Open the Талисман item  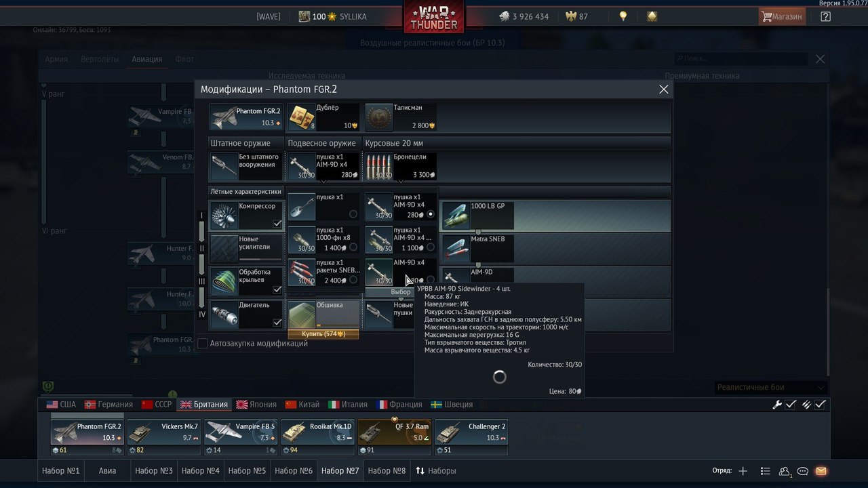[x=401, y=117]
